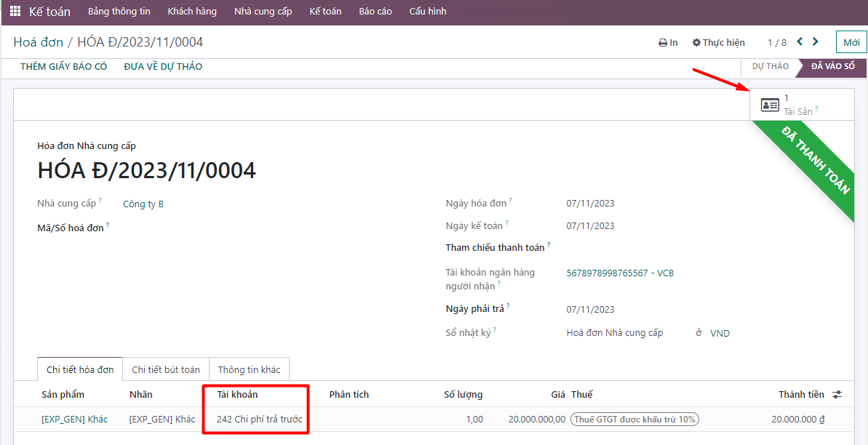Image resolution: width=868 pixels, height=445 pixels.
Task: Click the [EXP_GEN] Khác label cell
Action: pos(162,420)
